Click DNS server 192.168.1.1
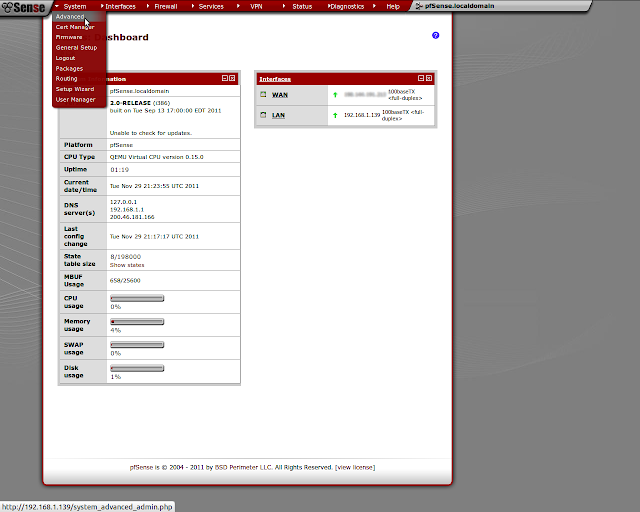The width and height of the screenshot is (640, 512). [127, 209]
